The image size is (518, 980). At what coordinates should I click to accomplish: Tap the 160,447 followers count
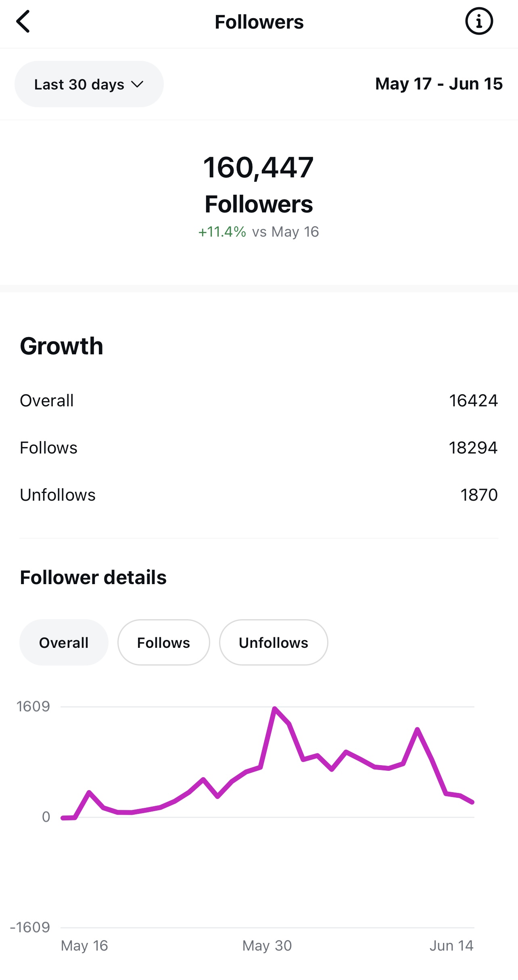(x=258, y=168)
